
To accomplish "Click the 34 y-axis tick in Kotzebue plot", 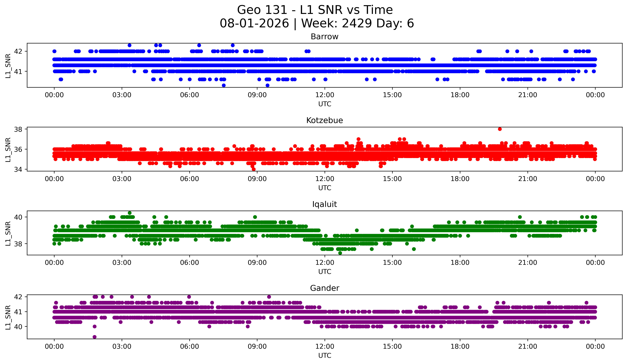I will (18, 169).
